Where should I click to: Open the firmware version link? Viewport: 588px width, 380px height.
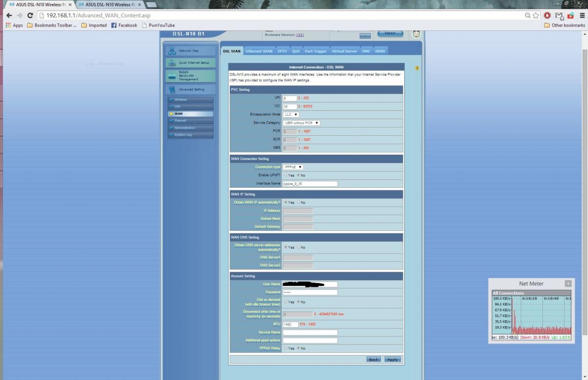click(300, 35)
